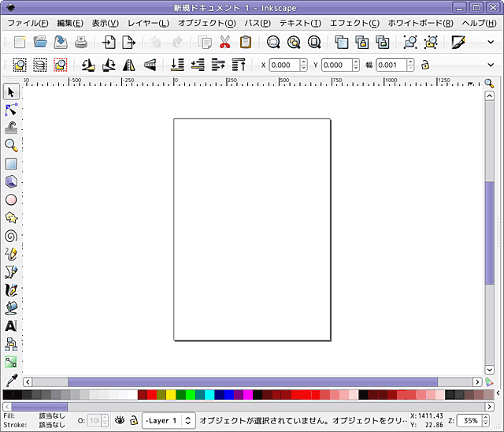The image size is (504, 432).
Task: Click the X coordinate input field
Action: [283, 65]
